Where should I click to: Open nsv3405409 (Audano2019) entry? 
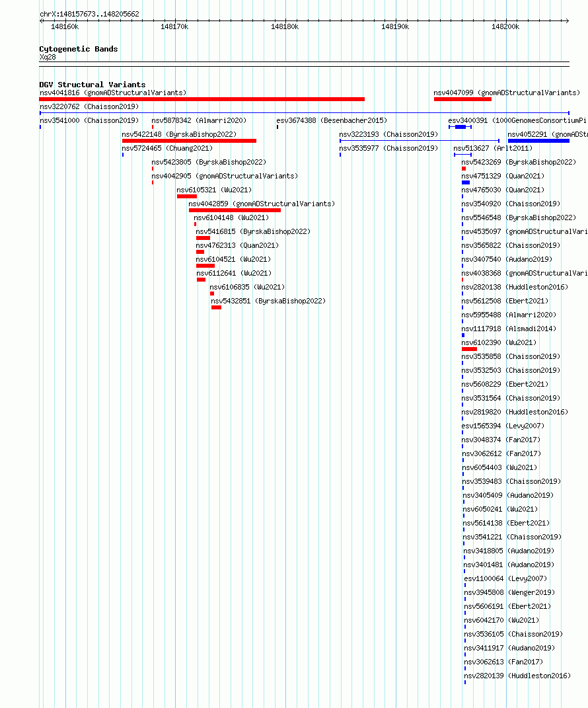pyautogui.click(x=509, y=495)
